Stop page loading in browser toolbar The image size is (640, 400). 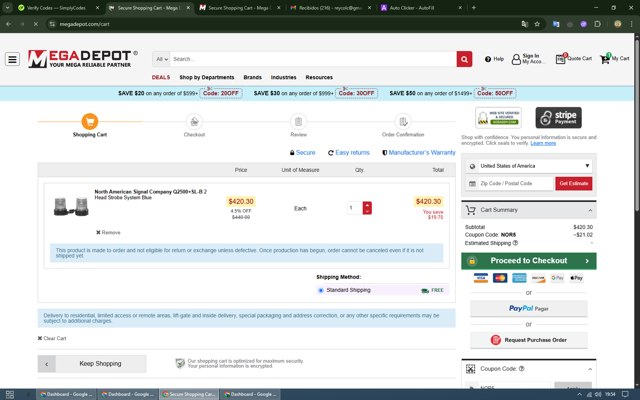36,24
